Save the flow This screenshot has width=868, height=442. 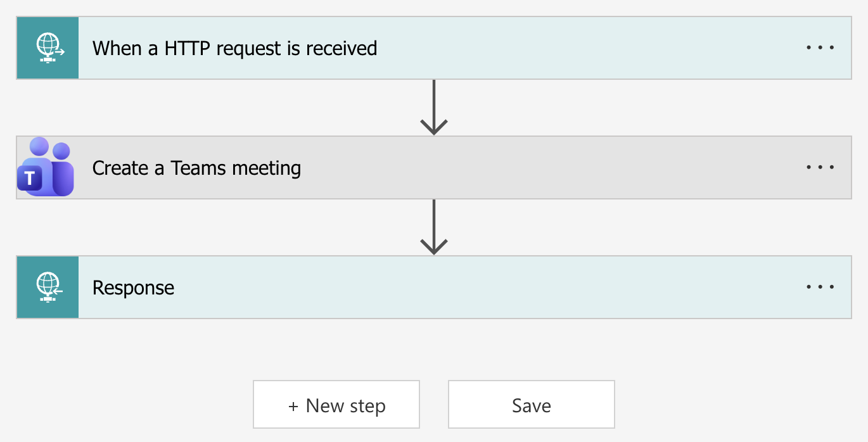coord(532,405)
